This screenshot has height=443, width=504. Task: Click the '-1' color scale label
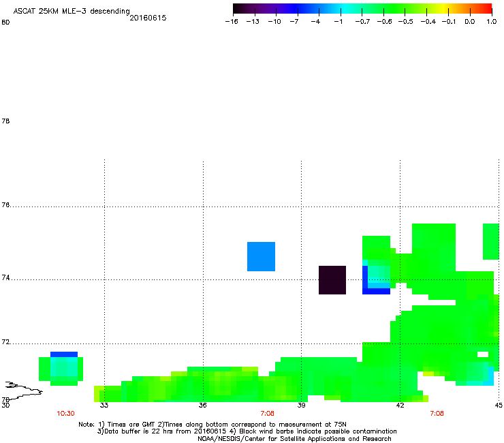338,22
